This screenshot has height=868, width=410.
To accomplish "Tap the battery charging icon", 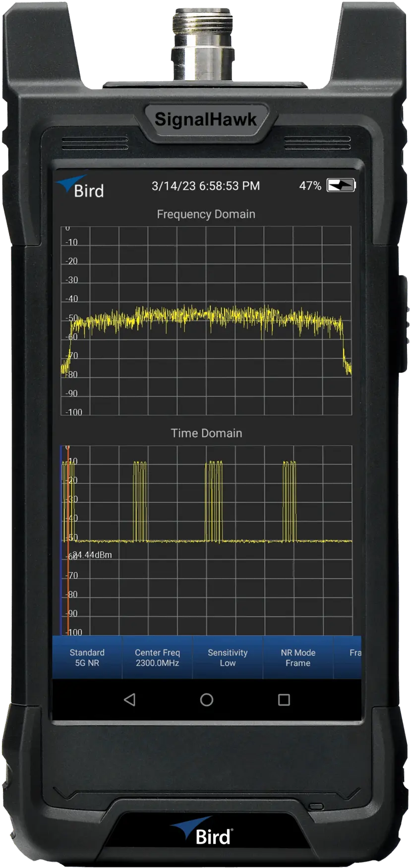I will 341,185.
